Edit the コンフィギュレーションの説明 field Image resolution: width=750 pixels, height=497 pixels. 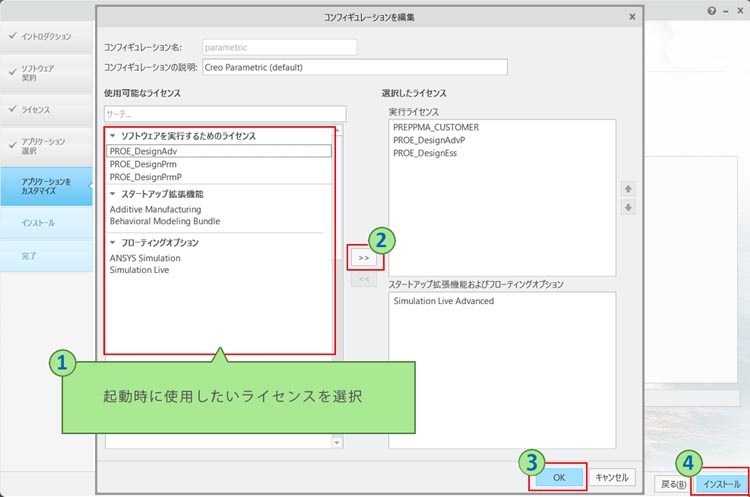point(355,67)
